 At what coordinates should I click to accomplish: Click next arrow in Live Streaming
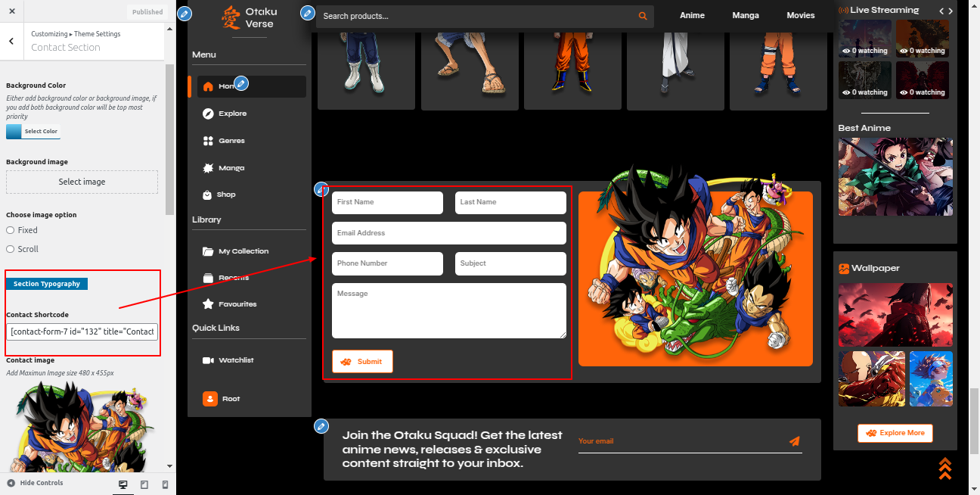point(951,11)
